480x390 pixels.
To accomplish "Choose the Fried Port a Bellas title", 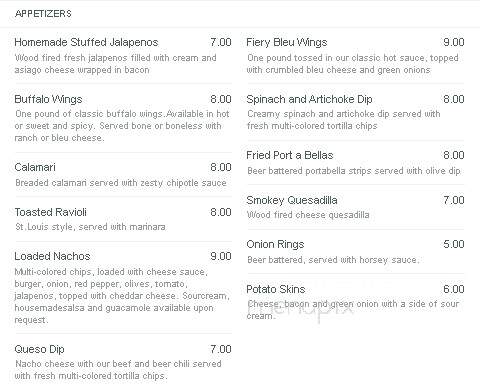I will click(290, 155).
